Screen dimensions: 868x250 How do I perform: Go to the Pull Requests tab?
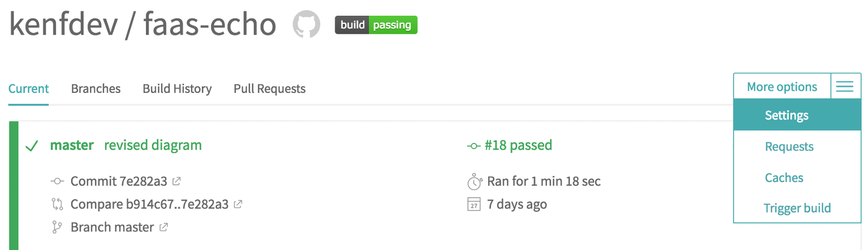[269, 89]
